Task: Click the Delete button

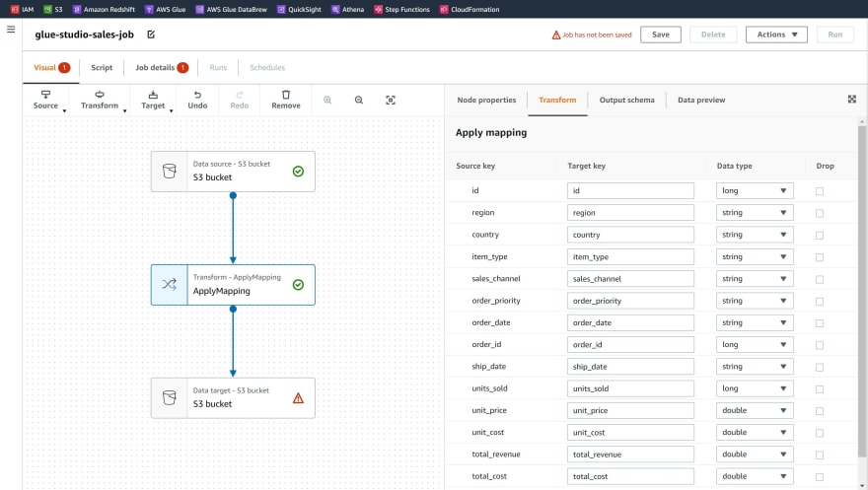Action: coord(713,35)
